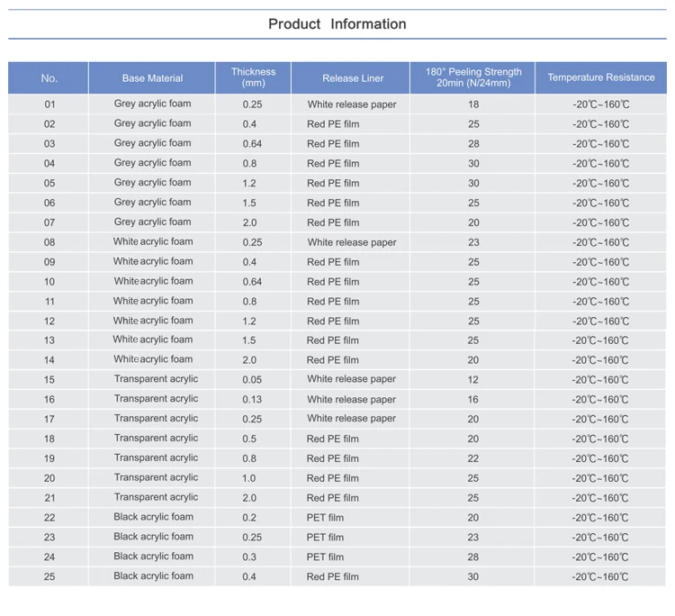
Task: Select the temperature resistance cell in row 13
Action: click(x=601, y=340)
